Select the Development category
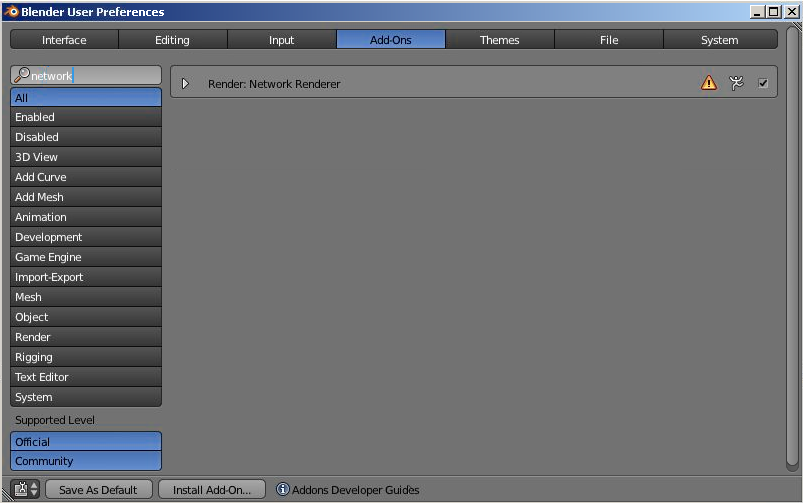Viewport: 803px width, 503px height. point(86,237)
